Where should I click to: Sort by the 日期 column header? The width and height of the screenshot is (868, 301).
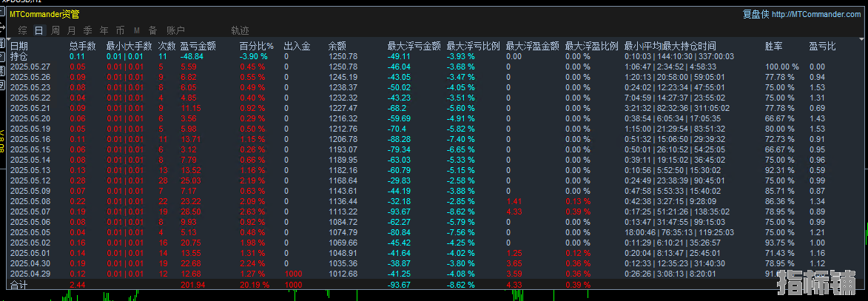(18, 46)
